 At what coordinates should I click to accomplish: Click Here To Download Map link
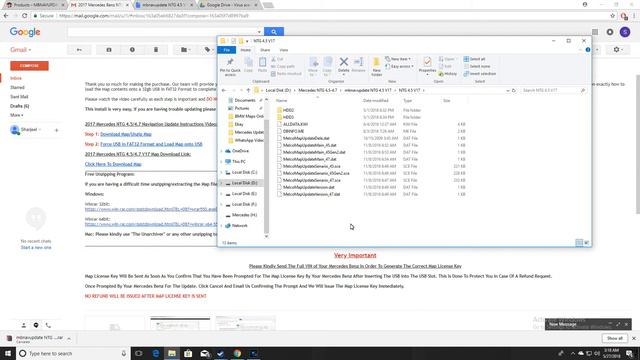[x=113, y=164]
